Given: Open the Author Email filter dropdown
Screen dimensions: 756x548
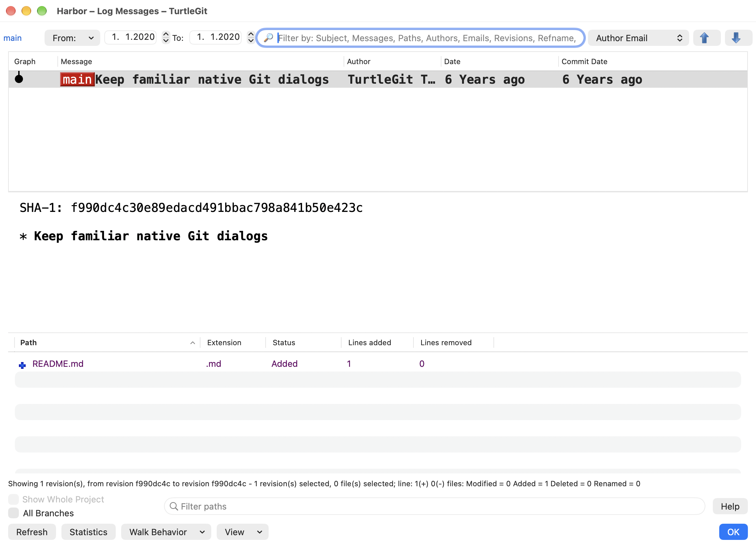Looking at the screenshot, I should pyautogui.click(x=638, y=38).
